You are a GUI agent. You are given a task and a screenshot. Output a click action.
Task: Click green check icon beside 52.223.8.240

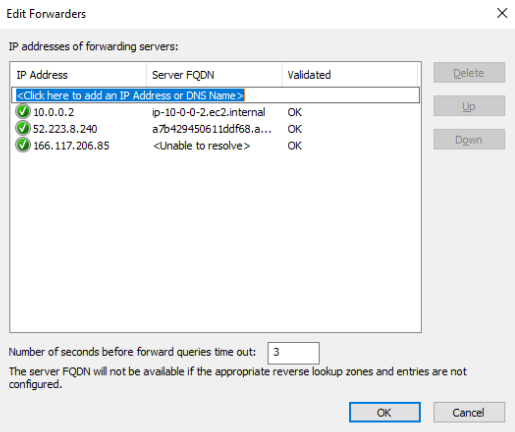click(x=23, y=128)
